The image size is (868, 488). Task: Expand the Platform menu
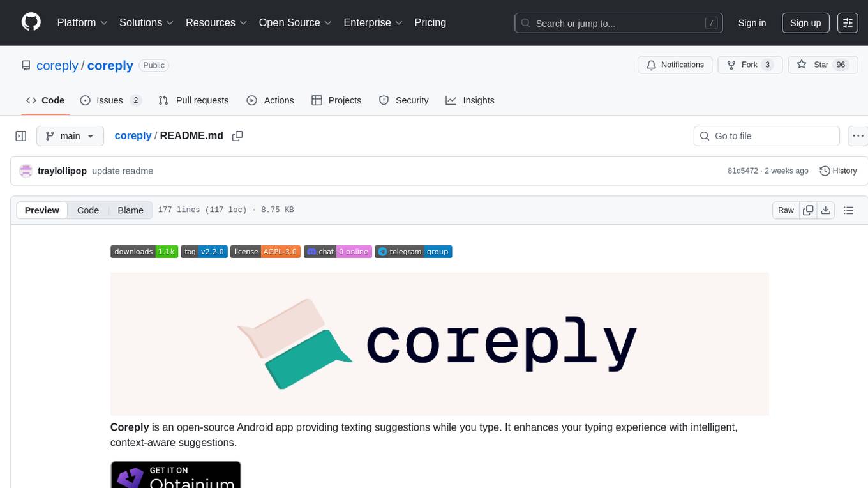[x=82, y=22]
